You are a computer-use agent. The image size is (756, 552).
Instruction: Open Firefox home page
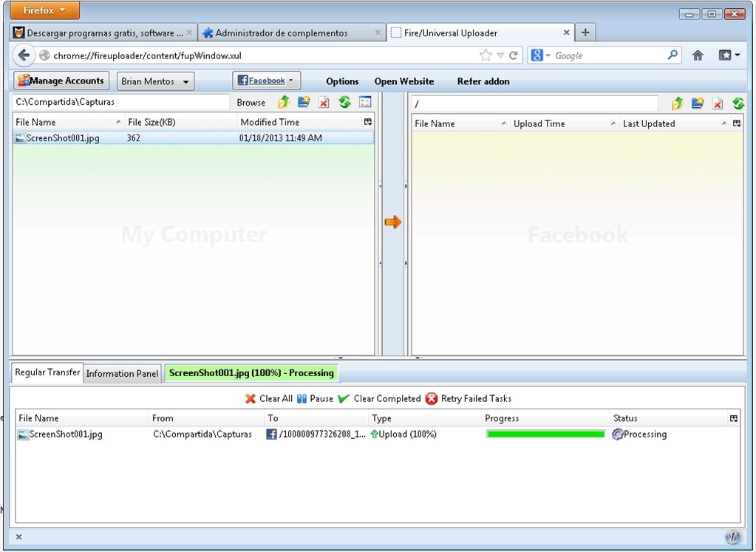click(698, 55)
